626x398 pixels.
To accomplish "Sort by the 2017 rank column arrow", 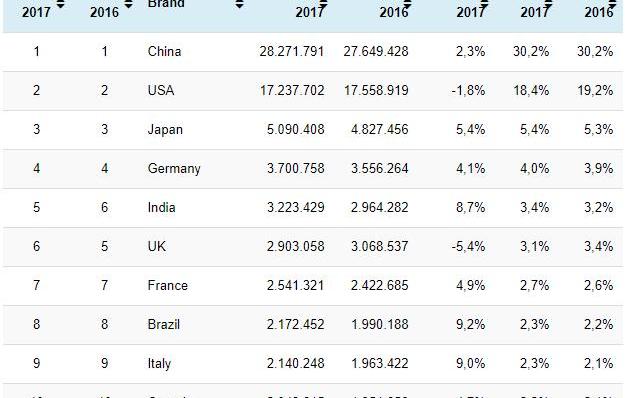I will 60,4.
